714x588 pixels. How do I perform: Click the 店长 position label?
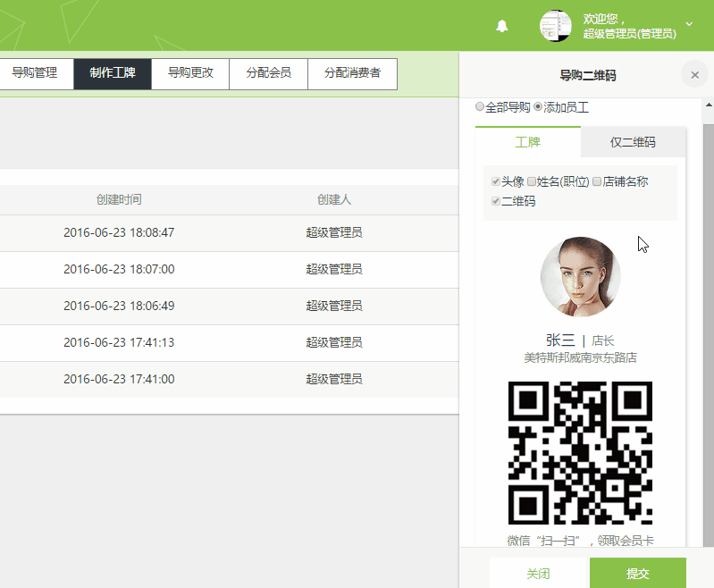point(603,340)
